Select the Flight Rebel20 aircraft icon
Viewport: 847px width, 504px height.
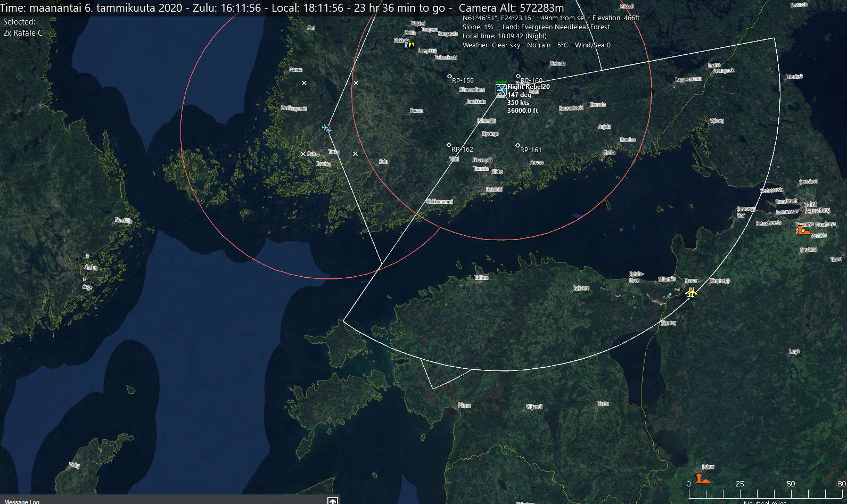(x=500, y=90)
